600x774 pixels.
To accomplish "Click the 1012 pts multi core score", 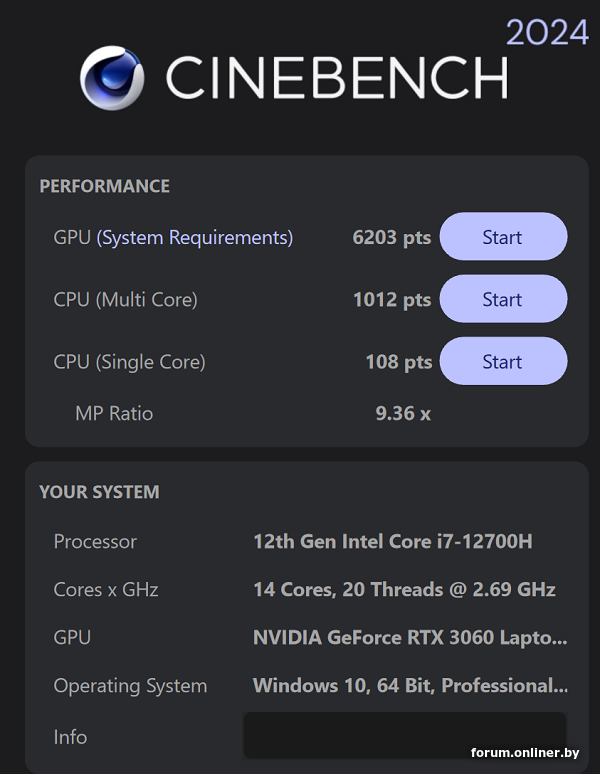I will (391, 300).
